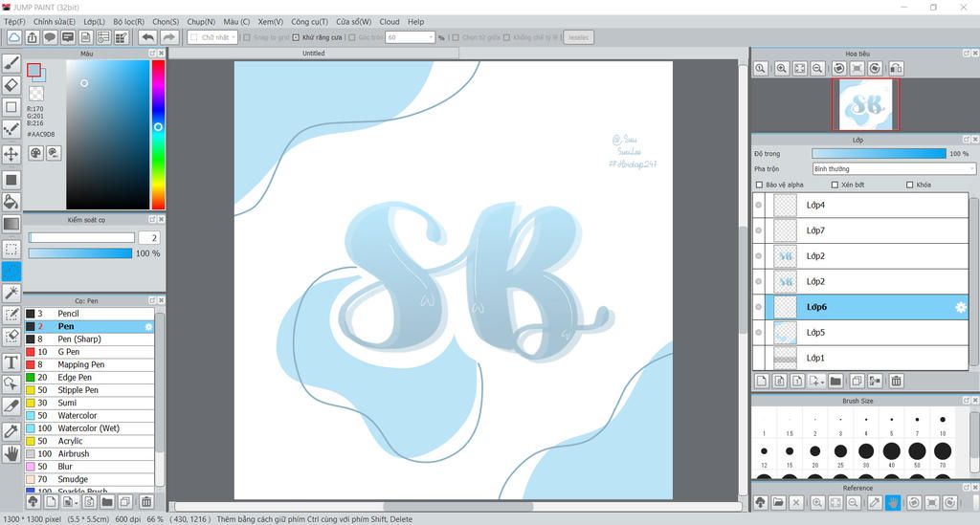
Task: Hide the Lớp4 layer visibility
Action: click(759, 205)
